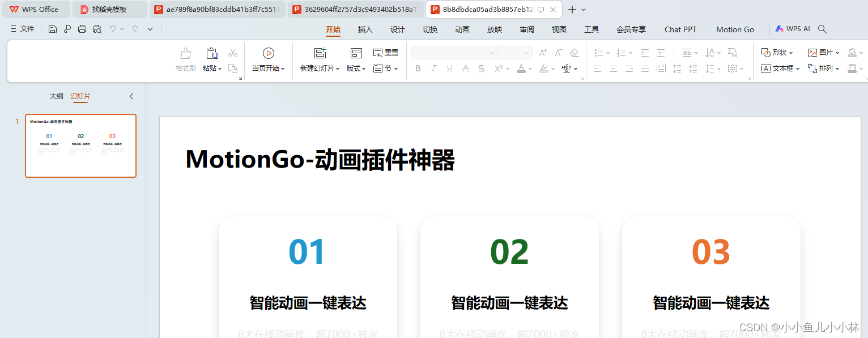The height and width of the screenshot is (338, 868).
Task: Switch to the 插入 ribbon tab
Action: click(x=365, y=29)
